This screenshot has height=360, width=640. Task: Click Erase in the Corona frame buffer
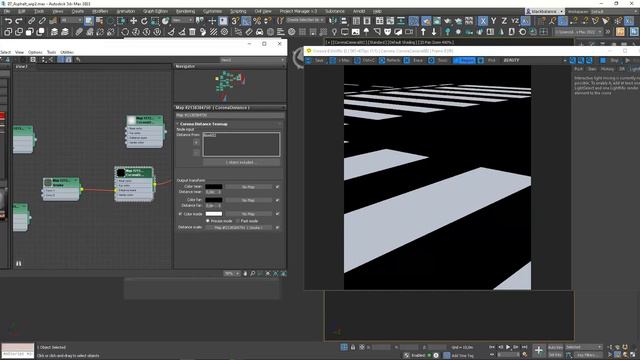(x=414, y=60)
